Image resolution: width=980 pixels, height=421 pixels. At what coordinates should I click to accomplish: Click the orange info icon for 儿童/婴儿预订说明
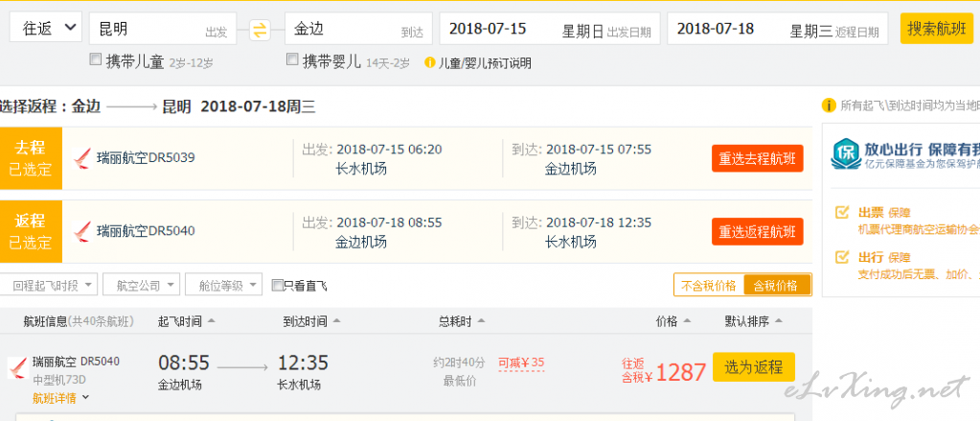coord(430,62)
